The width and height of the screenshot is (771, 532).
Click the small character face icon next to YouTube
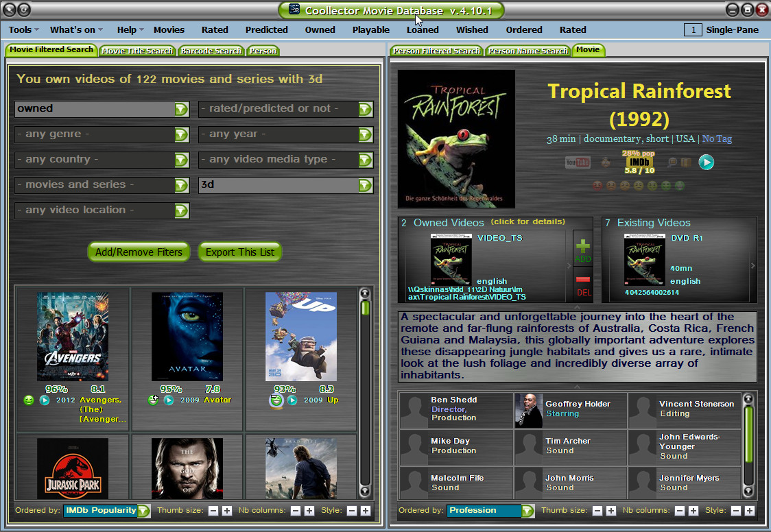[606, 162]
